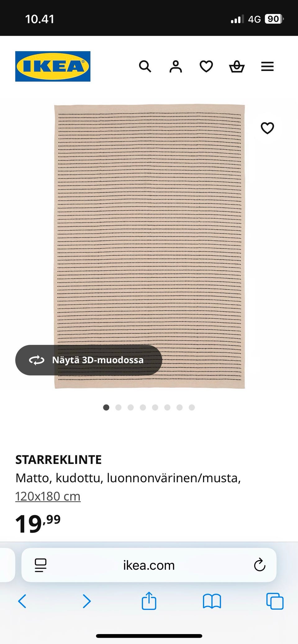Go forward with Safari forward arrow
The height and width of the screenshot is (644, 298).
point(87,601)
